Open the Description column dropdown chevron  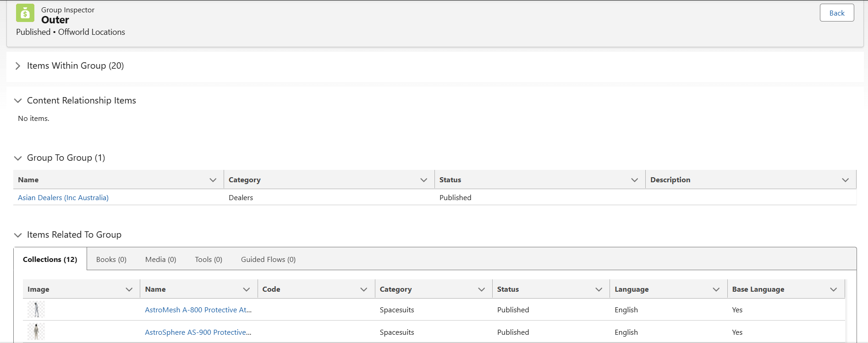point(845,180)
